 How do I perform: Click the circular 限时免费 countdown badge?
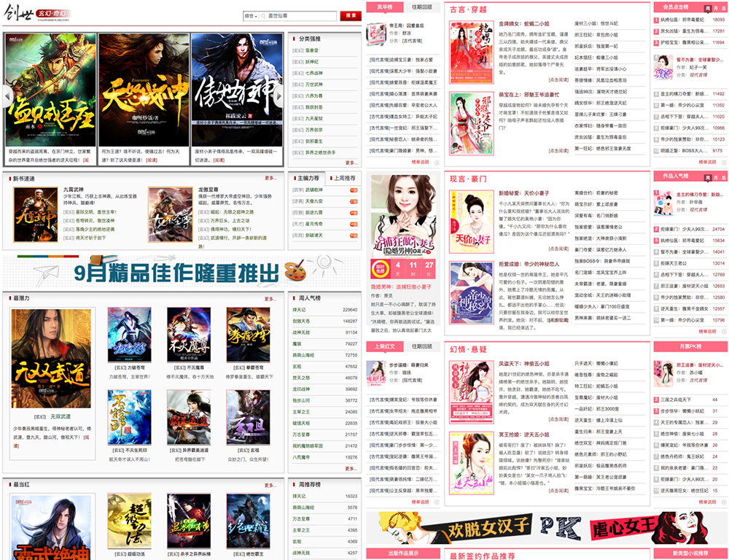point(380,268)
